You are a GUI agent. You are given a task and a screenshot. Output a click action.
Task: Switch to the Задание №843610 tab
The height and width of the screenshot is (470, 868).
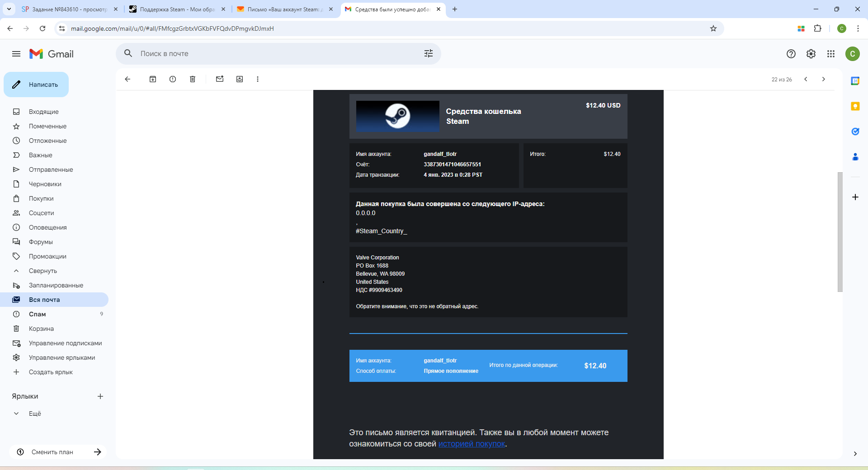(x=69, y=9)
